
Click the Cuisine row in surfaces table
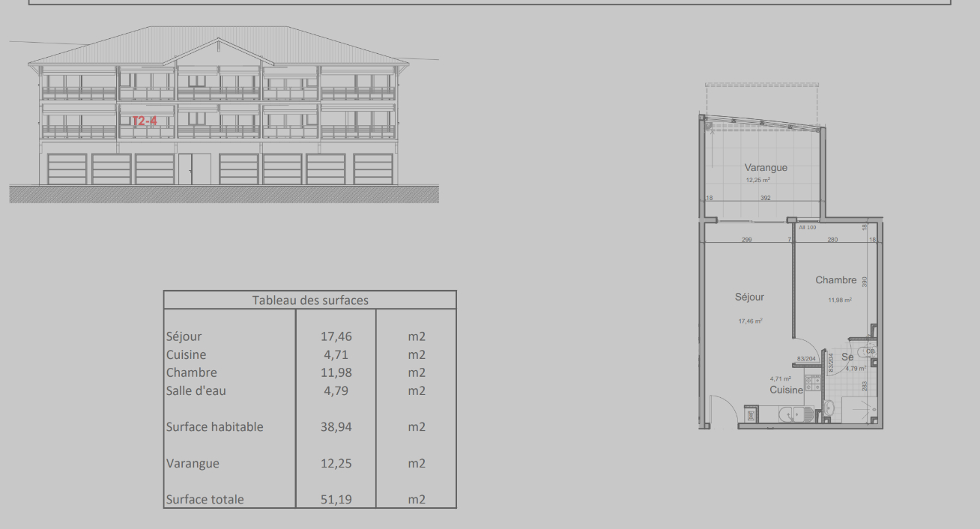coord(186,354)
